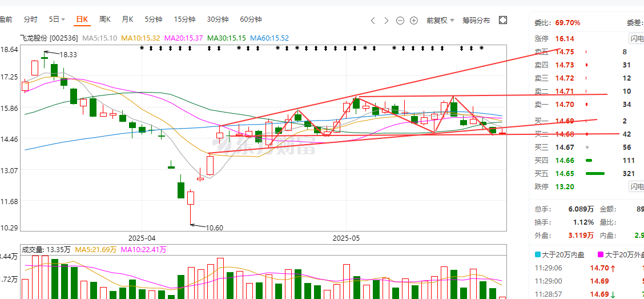Click the 11:29:06 trade tick row

tap(589, 268)
